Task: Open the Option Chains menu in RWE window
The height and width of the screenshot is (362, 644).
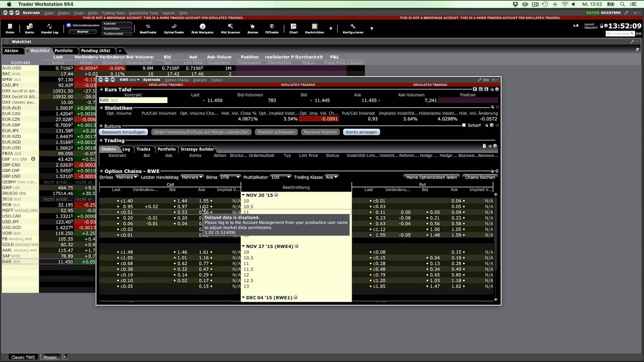Action: pyautogui.click(x=177, y=80)
